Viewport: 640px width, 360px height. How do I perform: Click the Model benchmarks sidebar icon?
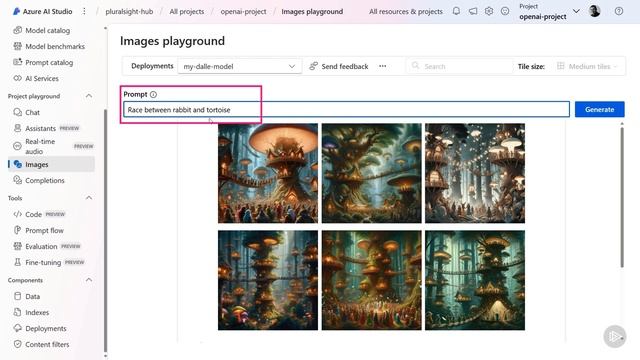(18, 46)
